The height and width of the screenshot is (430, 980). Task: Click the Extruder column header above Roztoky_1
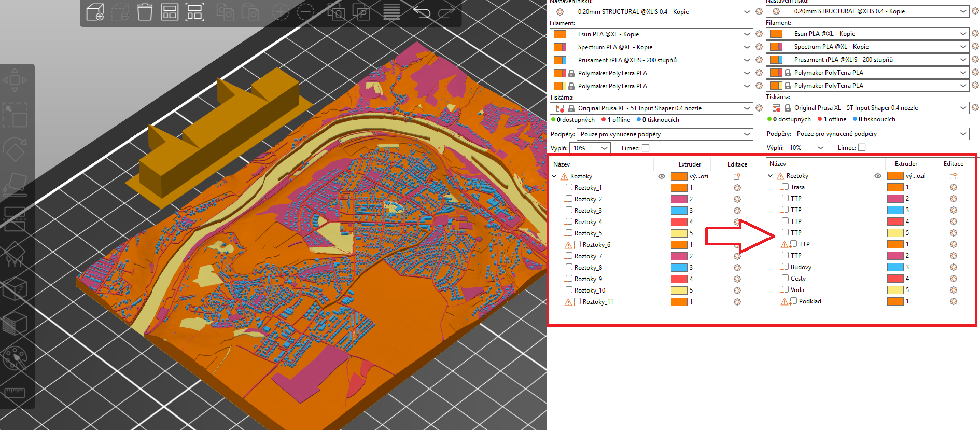coord(690,164)
